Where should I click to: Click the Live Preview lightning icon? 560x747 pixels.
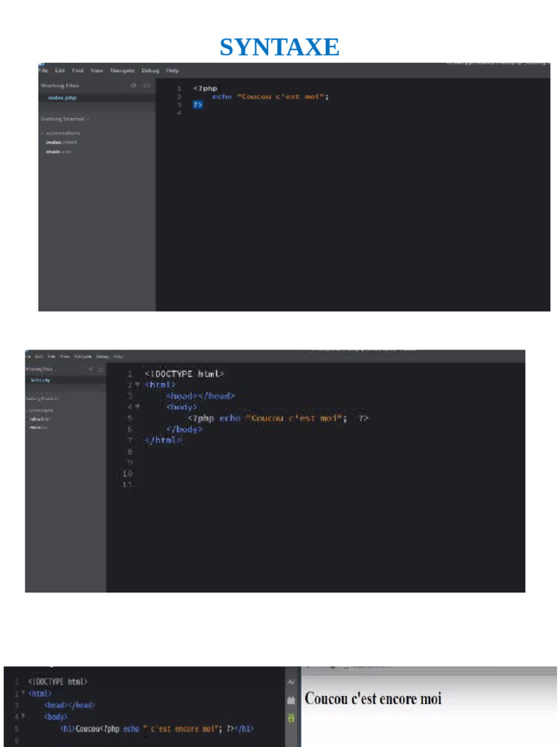pyautogui.click(x=292, y=682)
